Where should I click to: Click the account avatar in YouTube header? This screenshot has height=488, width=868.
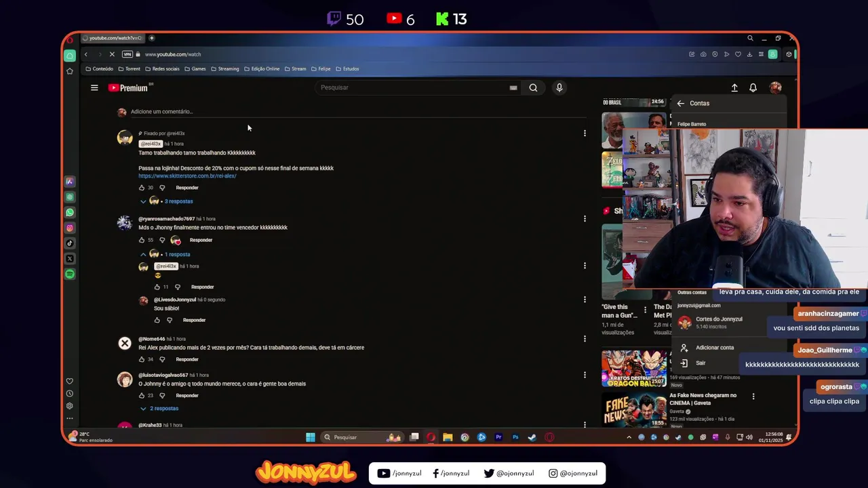(x=775, y=87)
